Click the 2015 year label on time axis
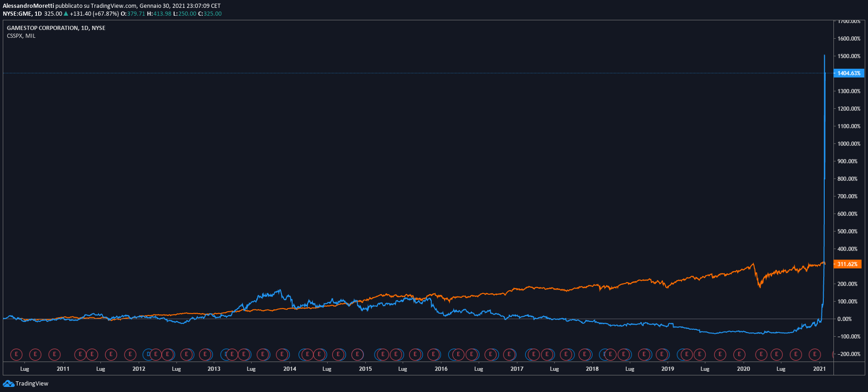The image size is (868, 392). 365,369
